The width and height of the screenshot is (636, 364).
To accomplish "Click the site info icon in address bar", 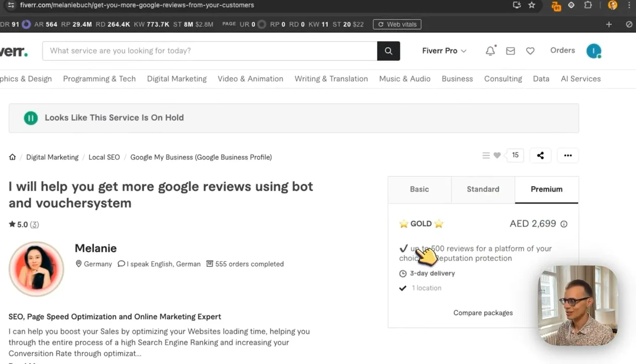I will coord(11,5).
